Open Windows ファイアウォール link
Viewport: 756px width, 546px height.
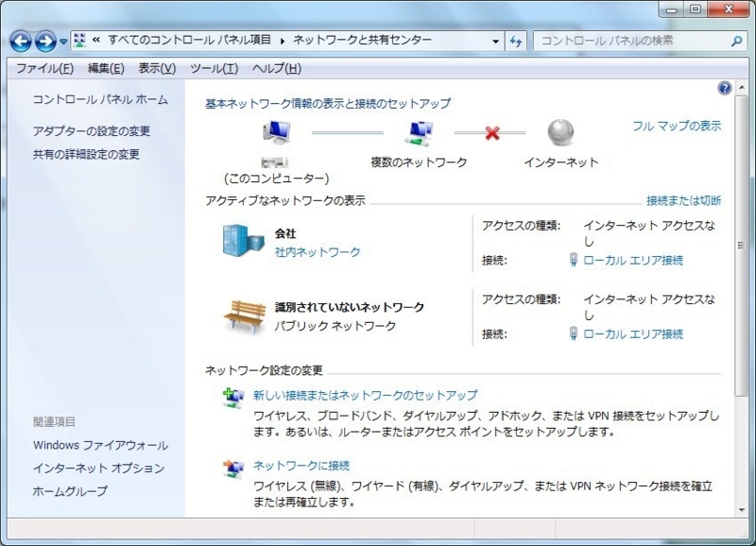100,445
